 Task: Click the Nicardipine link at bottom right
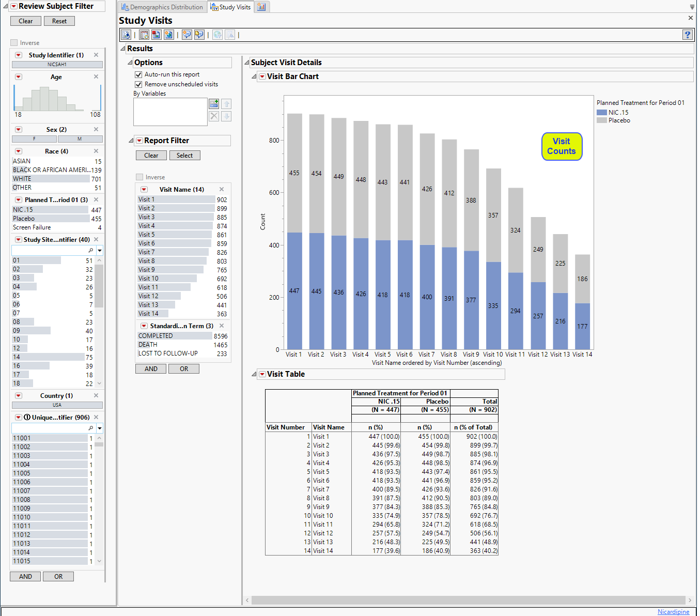[x=673, y=612]
